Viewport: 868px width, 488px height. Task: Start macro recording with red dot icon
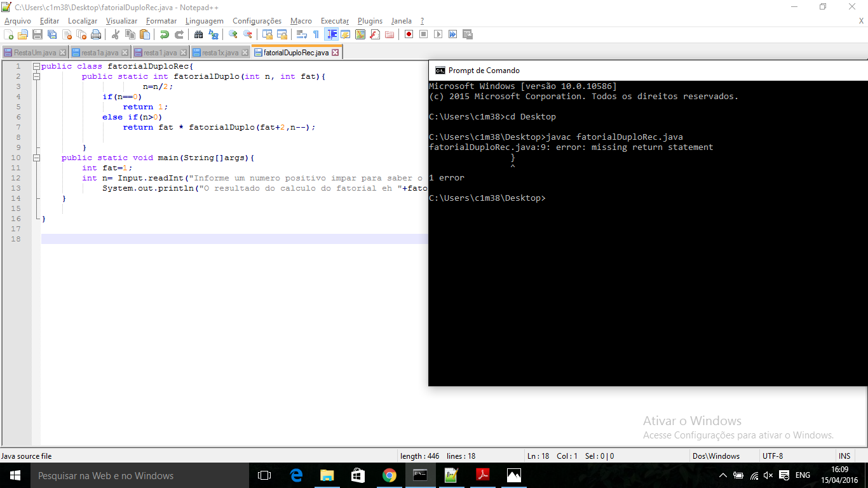(x=409, y=34)
